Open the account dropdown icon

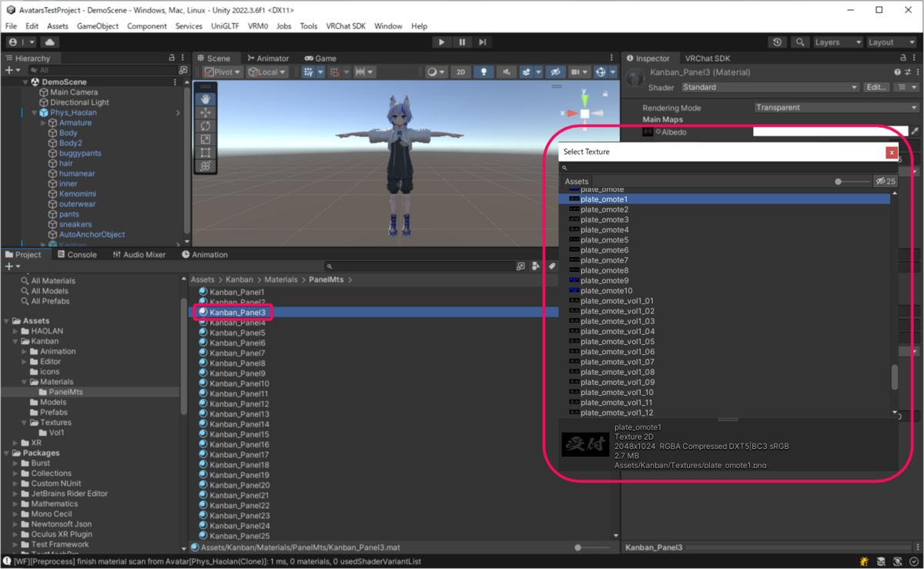[22, 42]
